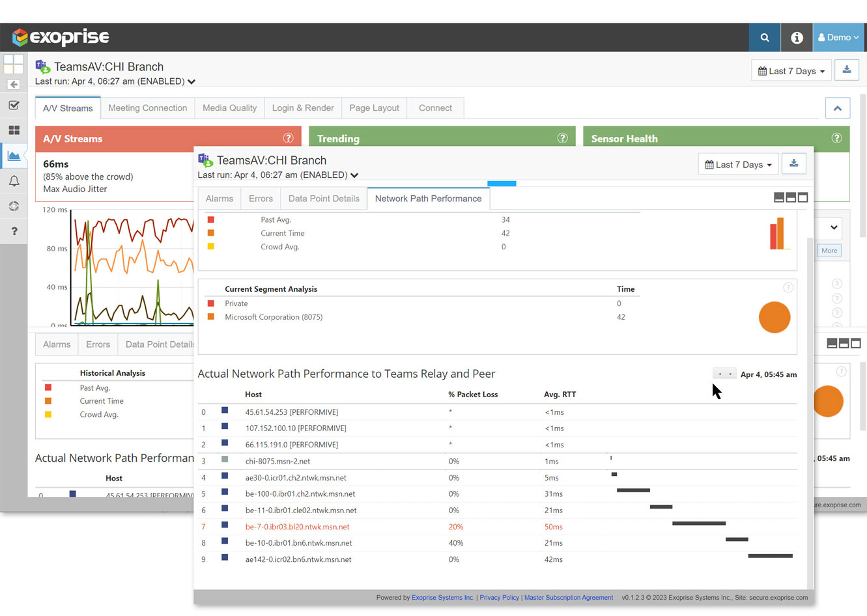Switch to Page Layout tab
The width and height of the screenshot is (867, 616).
[374, 108]
